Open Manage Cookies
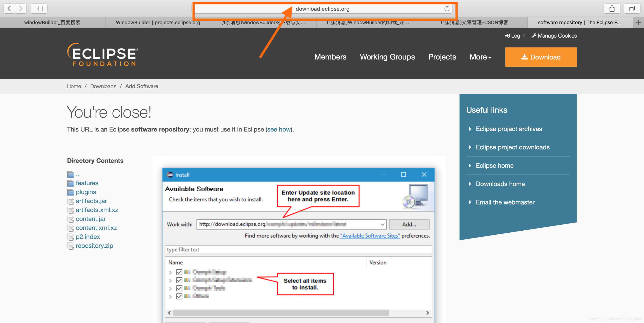 coord(554,36)
